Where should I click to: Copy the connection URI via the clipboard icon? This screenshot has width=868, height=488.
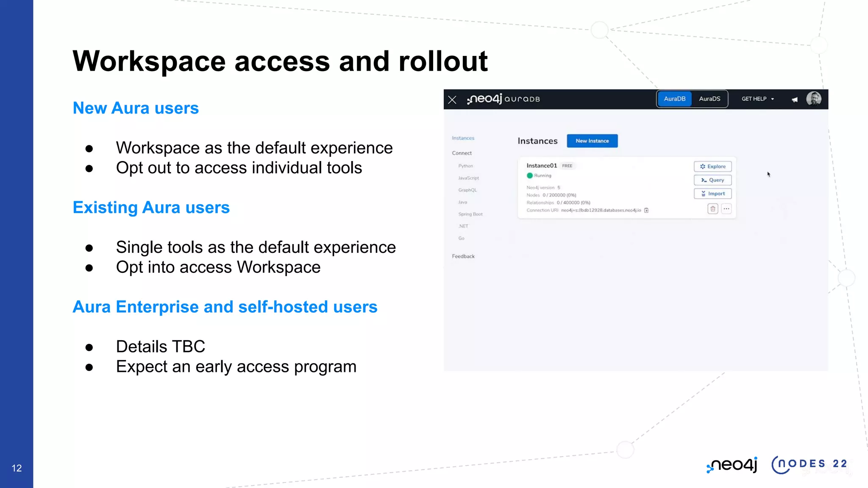pos(646,210)
